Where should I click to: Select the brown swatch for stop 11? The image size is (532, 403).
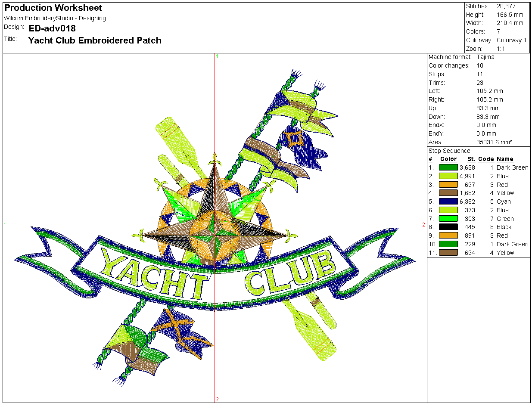(x=448, y=253)
